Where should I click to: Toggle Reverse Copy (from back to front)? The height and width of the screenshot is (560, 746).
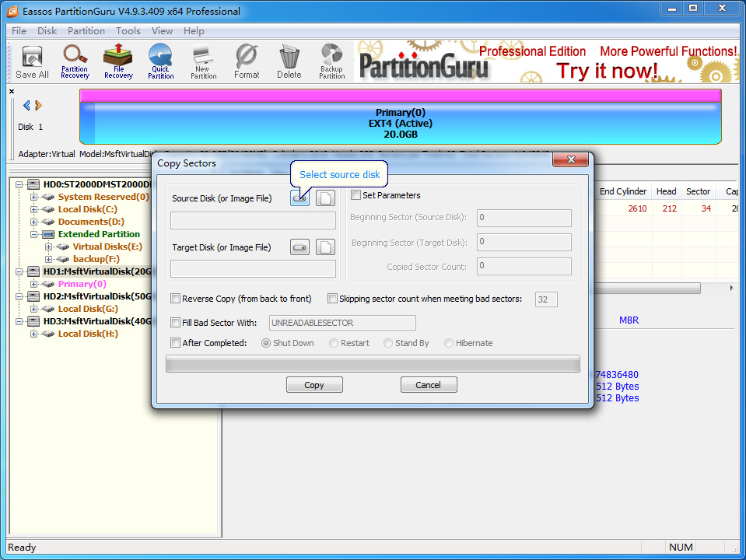coord(176,299)
